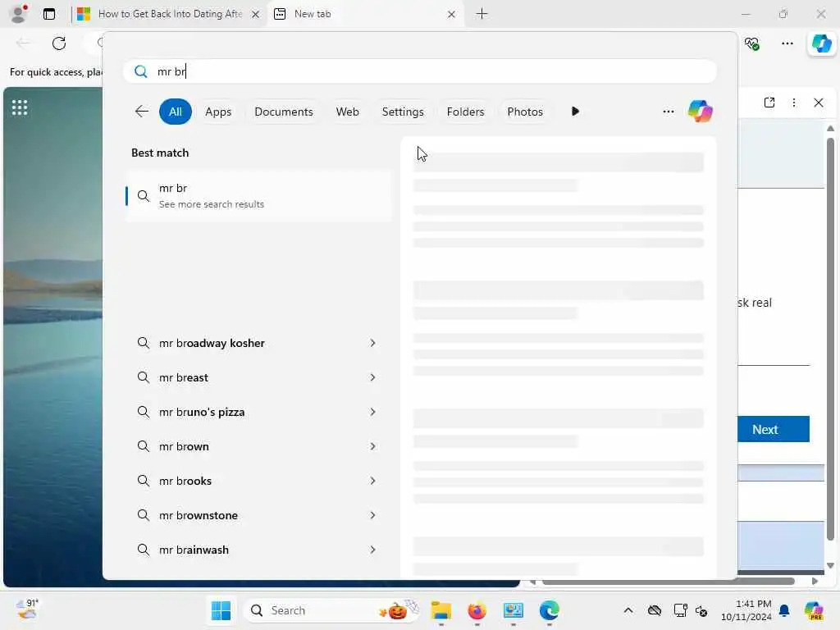This screenshot has height=630, width=840.
Task: Click the back arrow in the search panel
Action: [141, 112]
